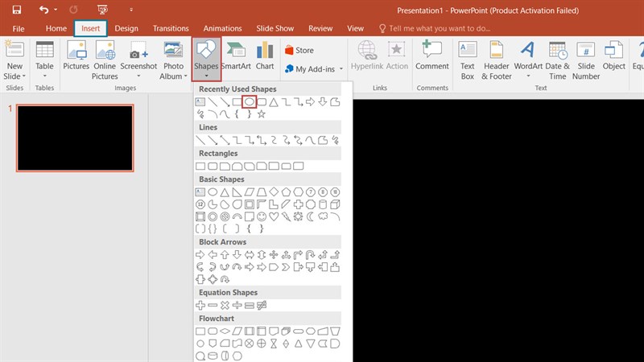This screenshot has height=362, width=644.
Task: Pick the U-Turn Arrow in Block Arrows
Action: pyautogui.click(x=311, y=255)
